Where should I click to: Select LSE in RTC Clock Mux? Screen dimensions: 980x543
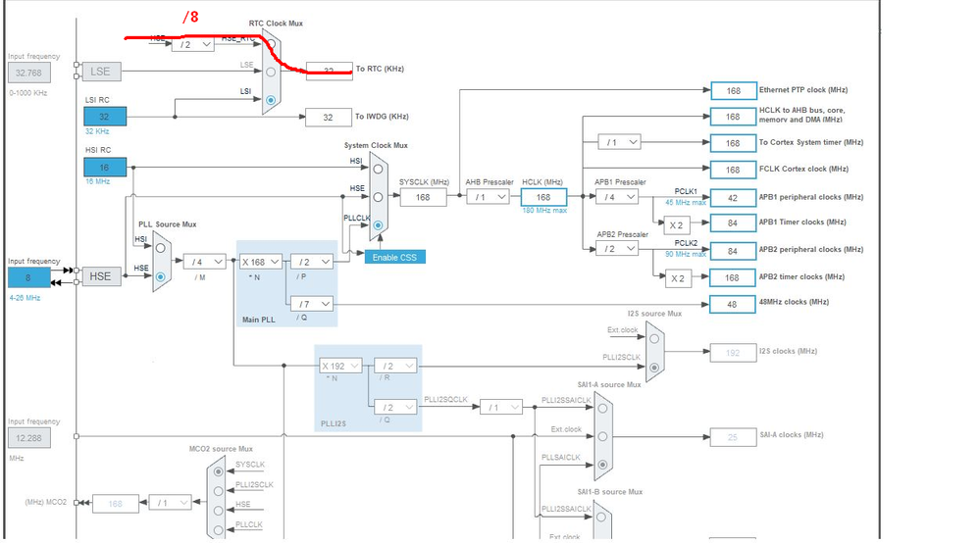271,72
